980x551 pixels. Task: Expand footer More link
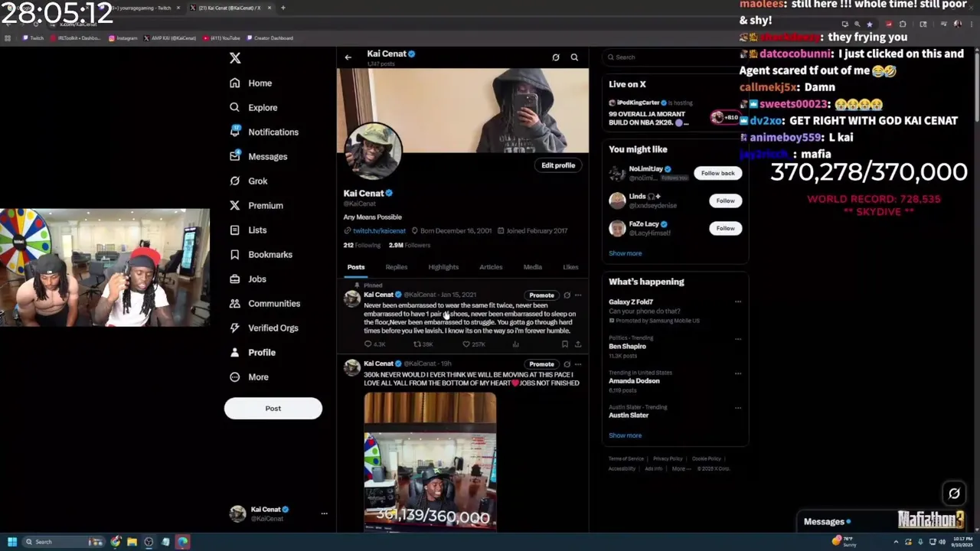680,468
